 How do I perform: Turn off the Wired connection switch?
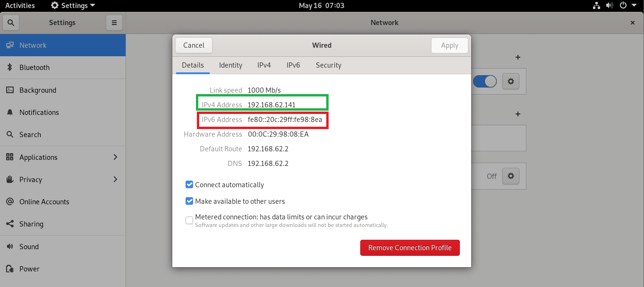pyautogui.click(x=485, y=81)
